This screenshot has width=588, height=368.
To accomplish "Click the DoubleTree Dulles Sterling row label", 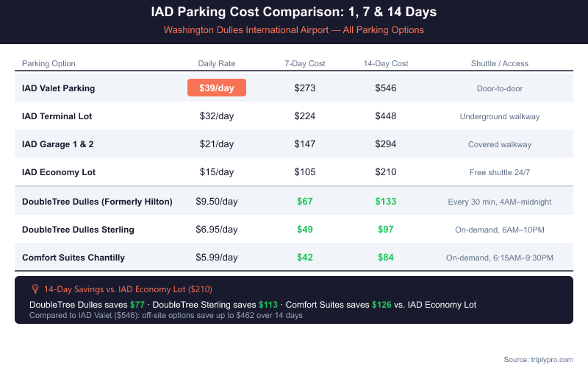I will (78, 230).
